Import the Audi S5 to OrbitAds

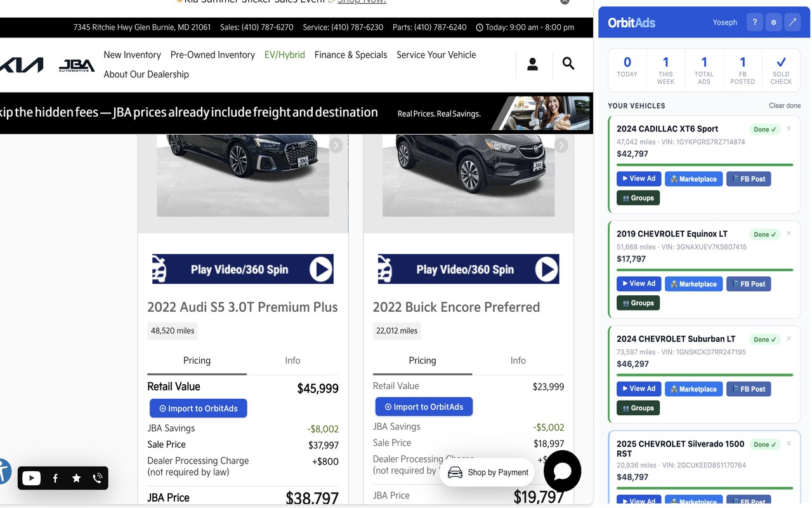199,408
